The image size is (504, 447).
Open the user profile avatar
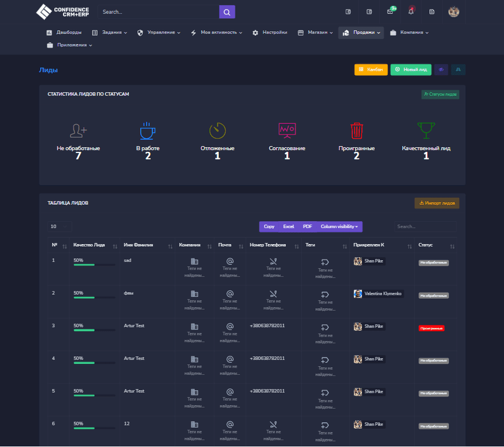coord(454,12)
